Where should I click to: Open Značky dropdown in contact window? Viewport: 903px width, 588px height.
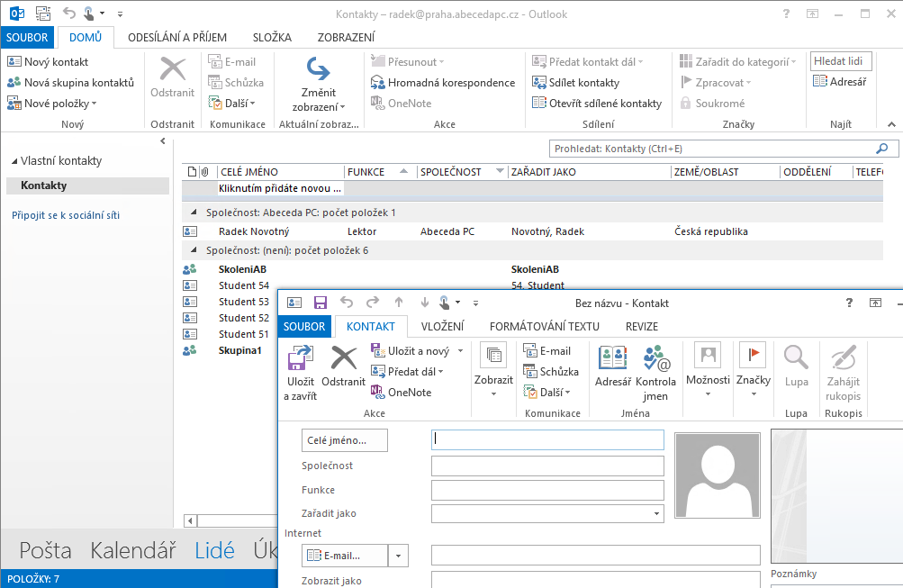(754, 370)
